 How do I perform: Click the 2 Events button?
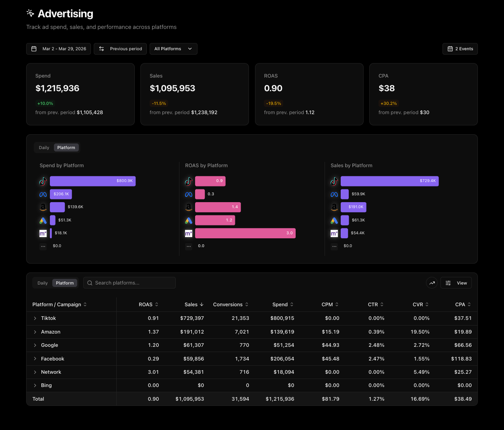460,49
